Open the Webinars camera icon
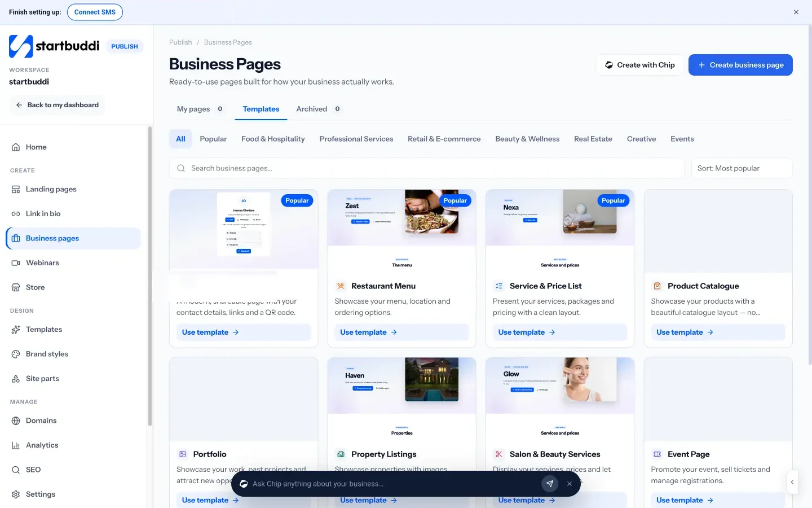The width and height of the screenshot is (812, 508). (x=16, y=263)
